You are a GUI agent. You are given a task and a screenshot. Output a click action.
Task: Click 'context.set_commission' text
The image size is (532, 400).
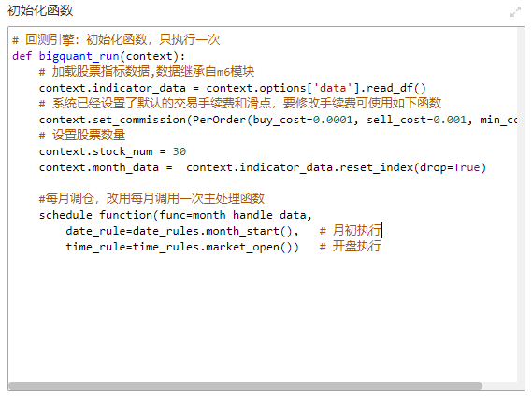[112, 120]
